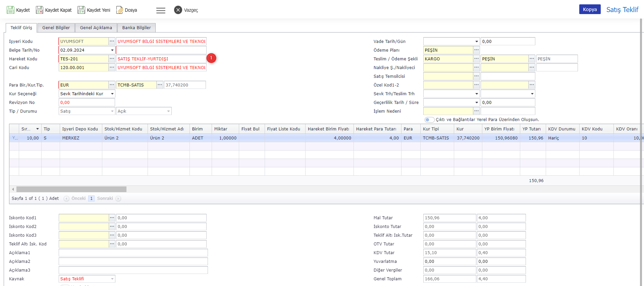Switch to the Teklif Giriş tab
Image resolution: width=644 pixels, height=286 pixels.
pos(21,28)
